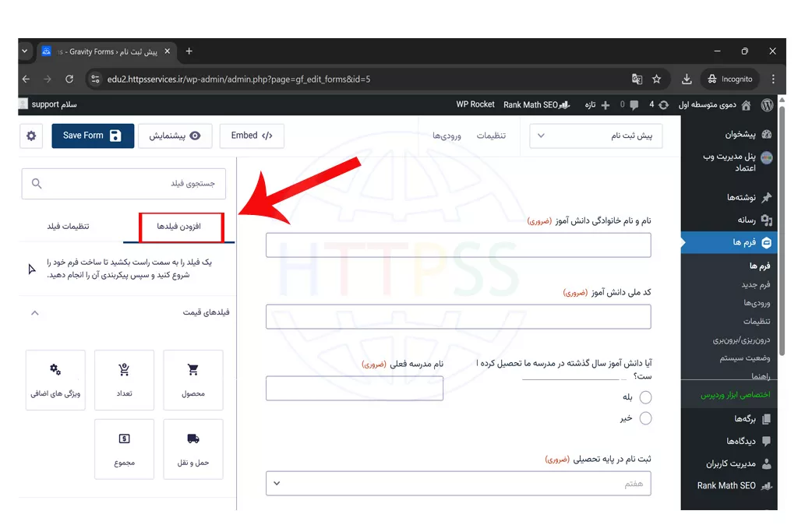Bookmark this page with star icon
The height and width of the screenshot is (532, 798).
coord(657,79)
